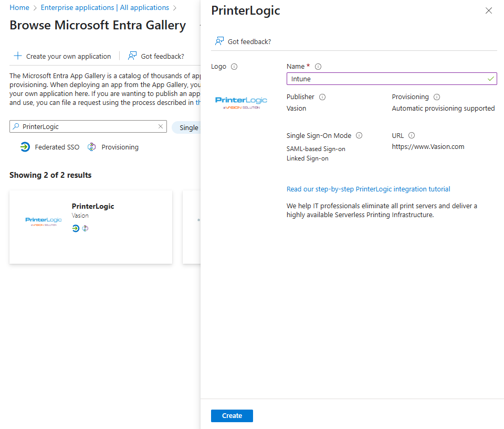Click the Showing 2 of 2 results heading
The width and height of the screenshot is (504, 429).
click(x=50, y=175)
